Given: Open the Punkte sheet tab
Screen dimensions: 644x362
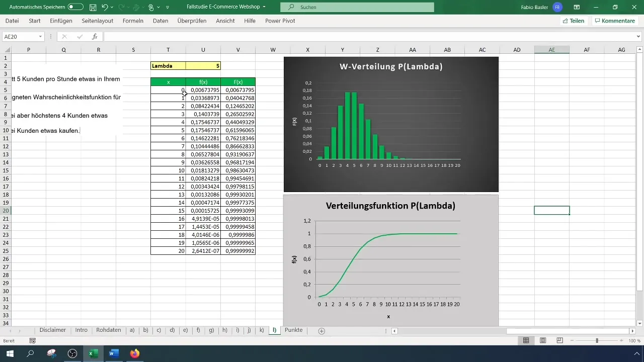Looking at the screenshot, I should (x=293, y=330).
